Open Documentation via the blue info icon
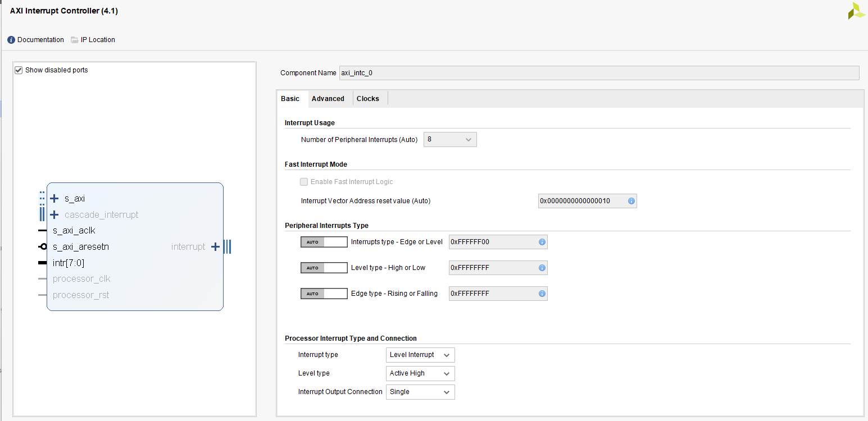This screenshot has width=868, height=421. click(10, 39)
